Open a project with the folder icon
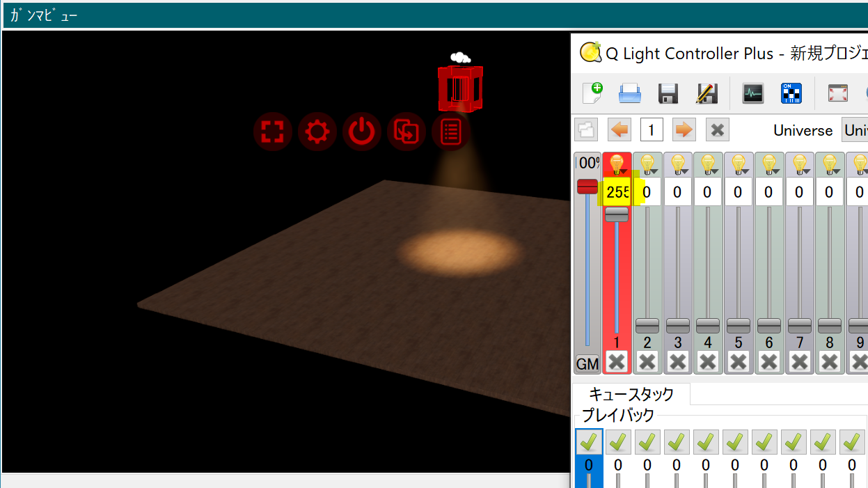Screen dimensions: 868x488 (630, 93)
